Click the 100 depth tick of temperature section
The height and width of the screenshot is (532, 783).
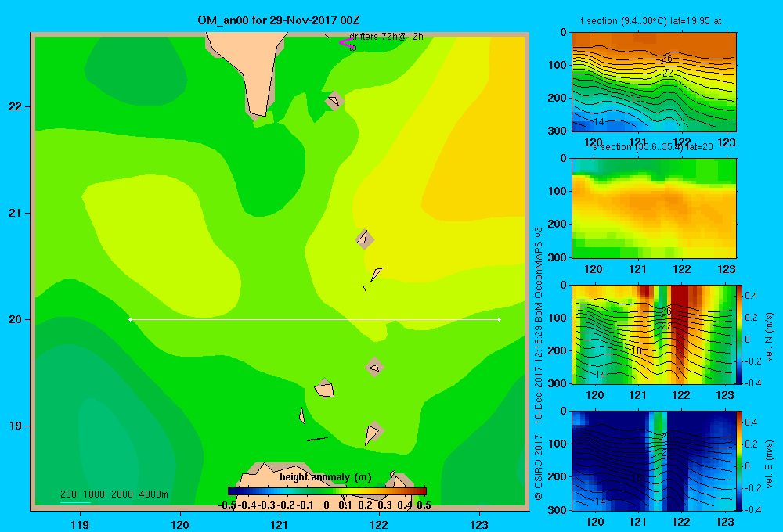pos(559,65)
